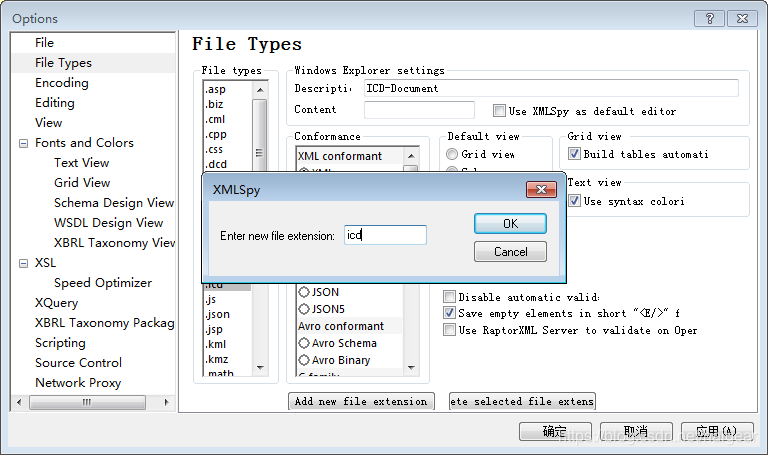Open Speed Optimizer settings
768x455 pixels.
tap(103, 283)
